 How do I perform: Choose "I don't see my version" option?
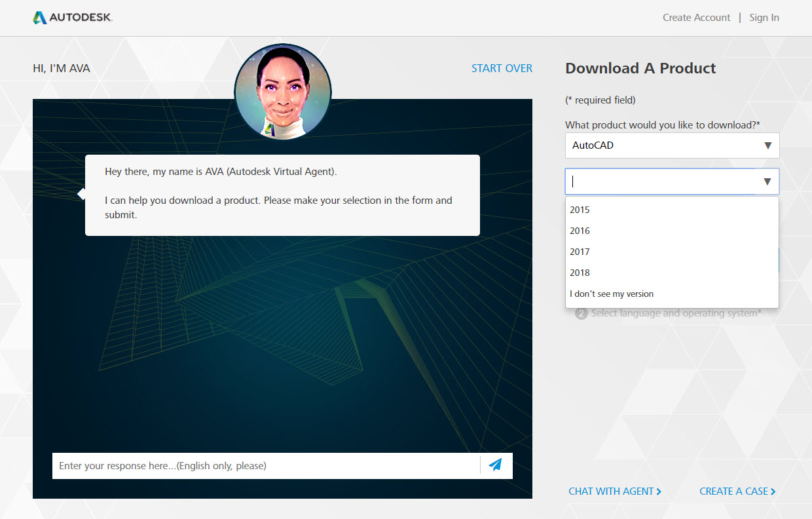[x=673, y=294]
